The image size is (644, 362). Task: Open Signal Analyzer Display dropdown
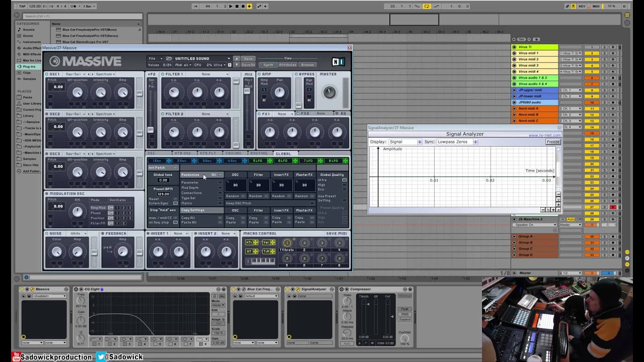click(406, 142)
